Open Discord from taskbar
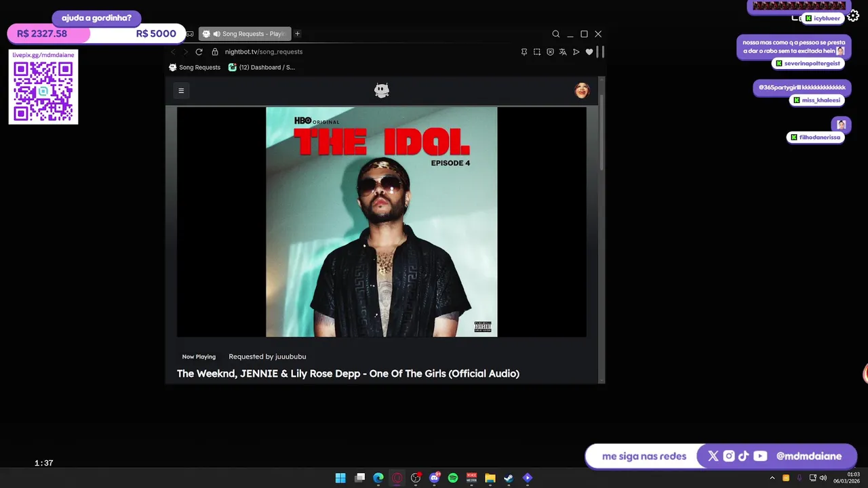 click(435, 478)
